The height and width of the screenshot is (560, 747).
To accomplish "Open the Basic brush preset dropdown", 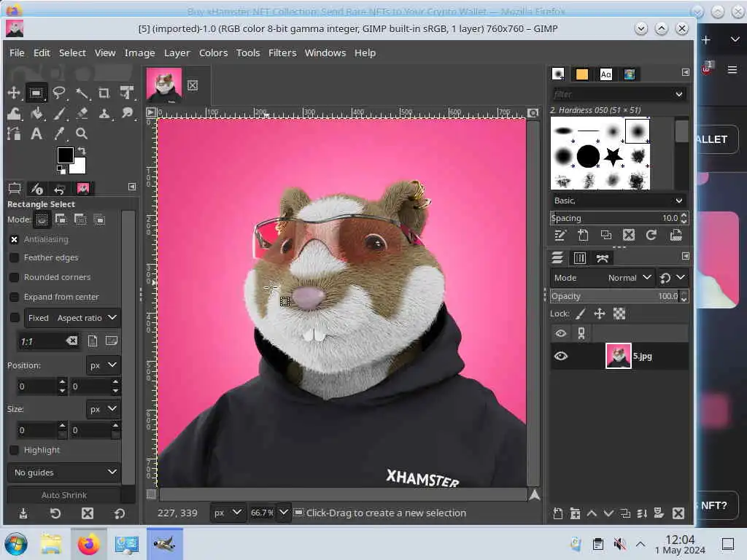I will 619,201.
